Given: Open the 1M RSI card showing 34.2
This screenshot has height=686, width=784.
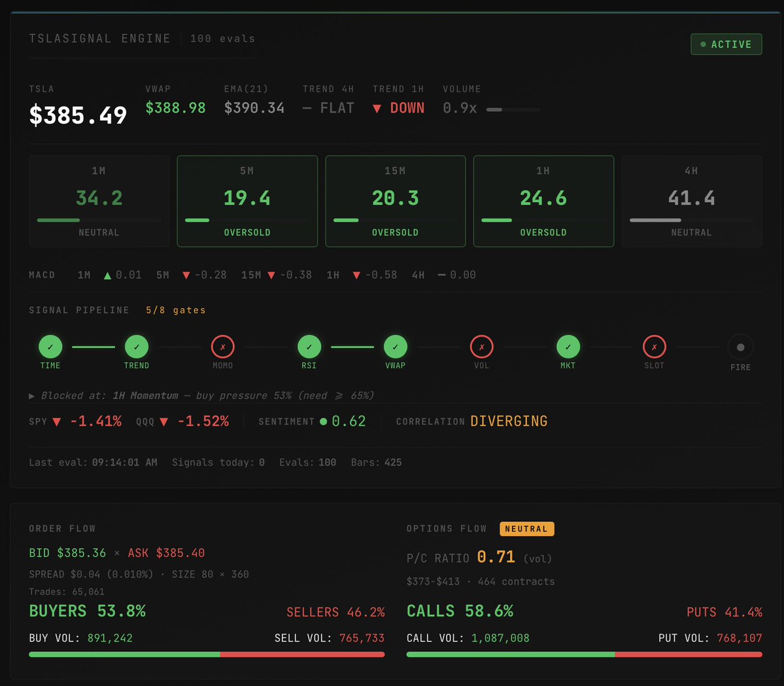Looking at the screenshot, I should (99, 201).
